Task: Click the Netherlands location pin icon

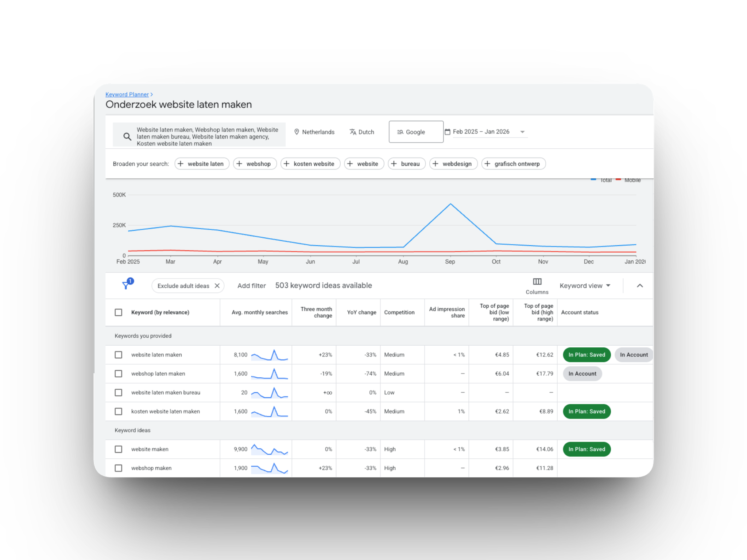Action: coord(297,132)
